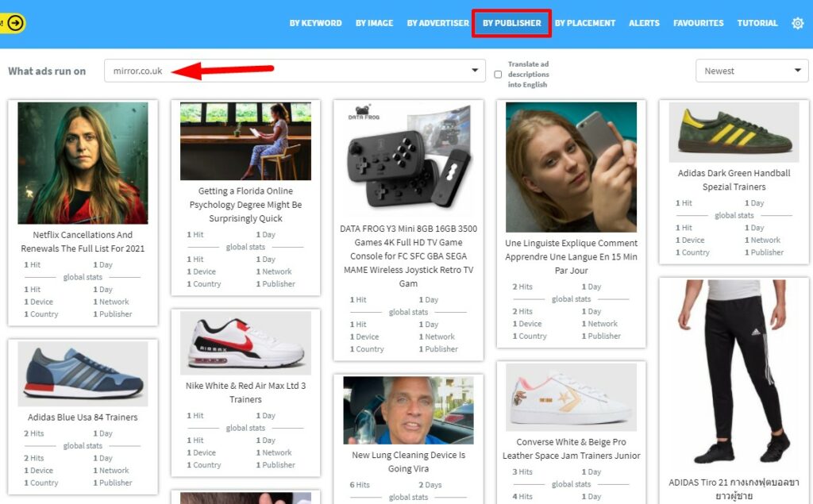Switch to By Advertiser tab
This screenshot has width=813, height=504.
pos(437,23)
